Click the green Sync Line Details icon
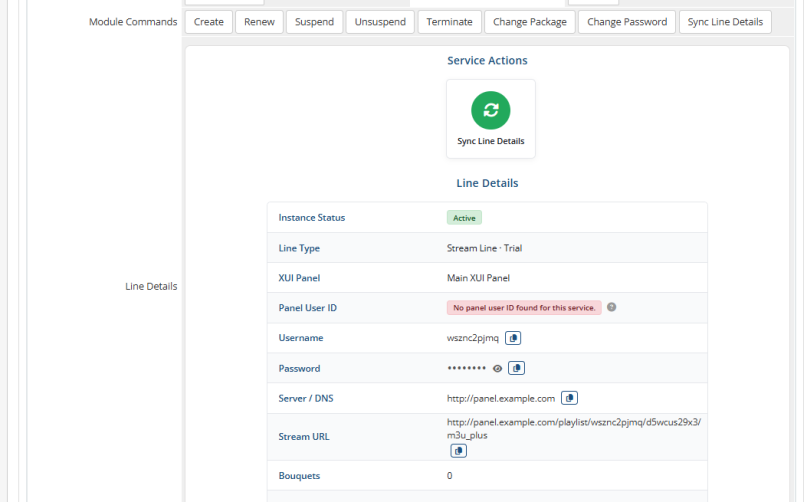This screenshot has height=502, width=807. pyautogui.click(x=490, y=110)
